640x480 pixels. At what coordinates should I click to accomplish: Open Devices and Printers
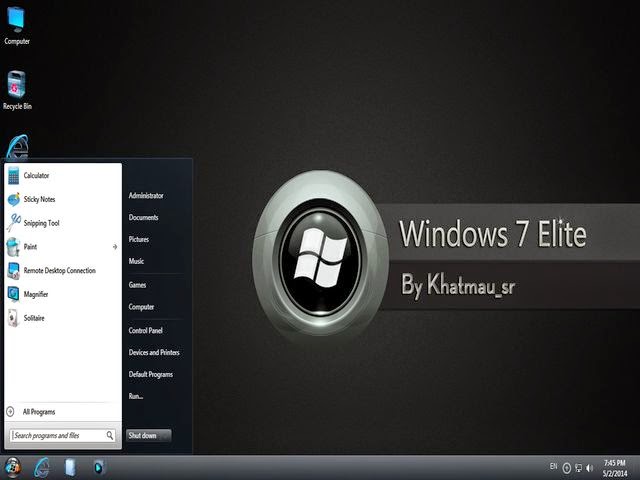tap(154, 352)
